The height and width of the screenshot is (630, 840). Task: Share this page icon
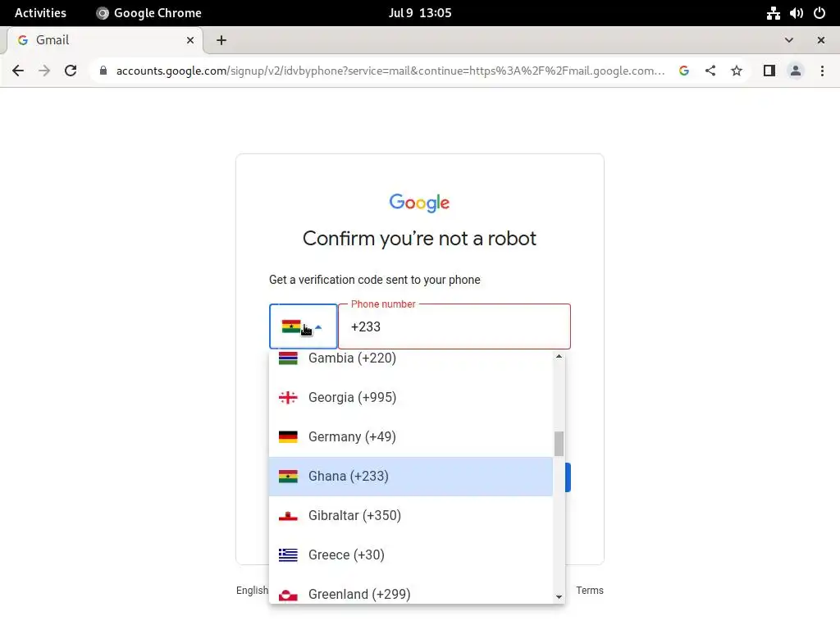coord(710,71)
